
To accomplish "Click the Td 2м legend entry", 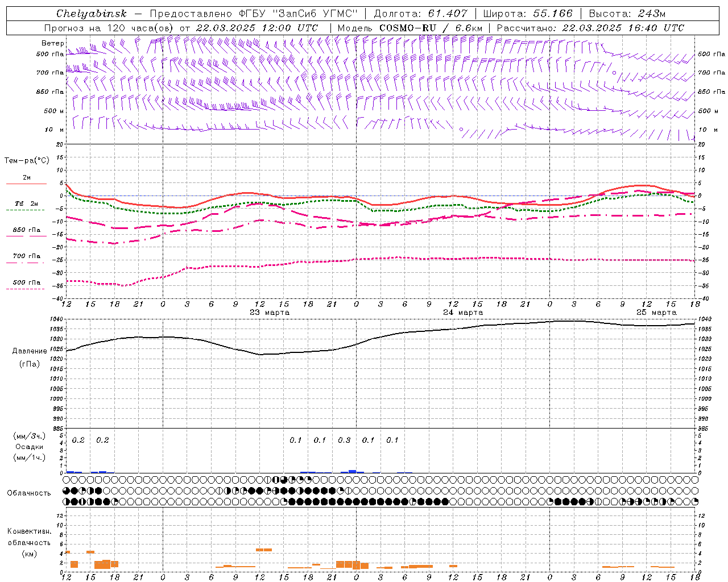I will coord(26,203).
